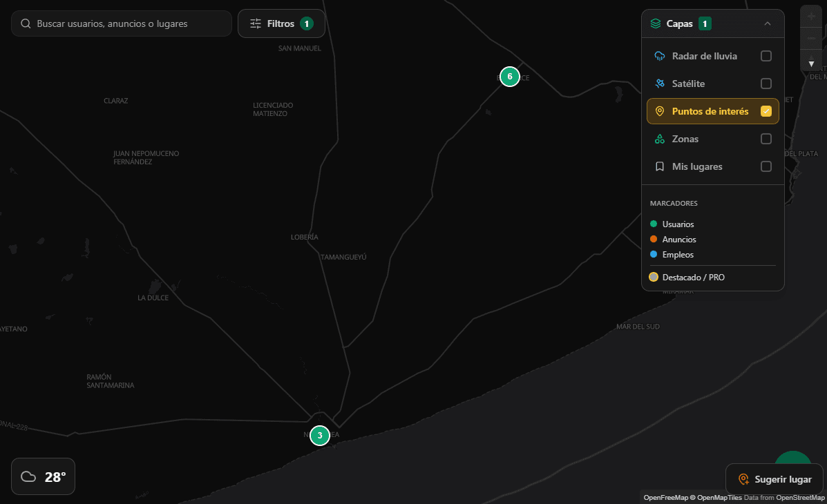Screen dimensions: 827x504
Task: Uncheck the Puntos de interés checkbox
Action: [766, 111]
